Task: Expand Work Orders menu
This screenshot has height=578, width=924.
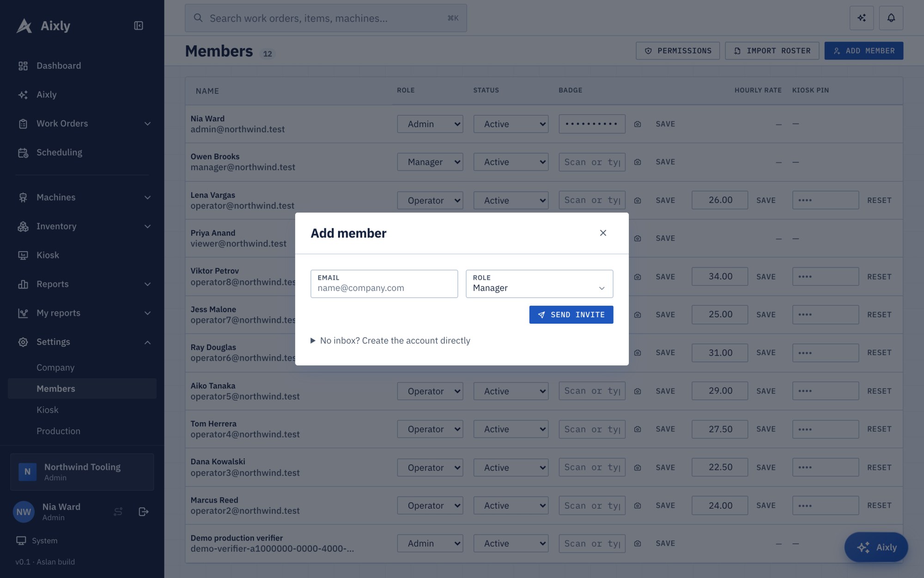Action: click(82, 123)
